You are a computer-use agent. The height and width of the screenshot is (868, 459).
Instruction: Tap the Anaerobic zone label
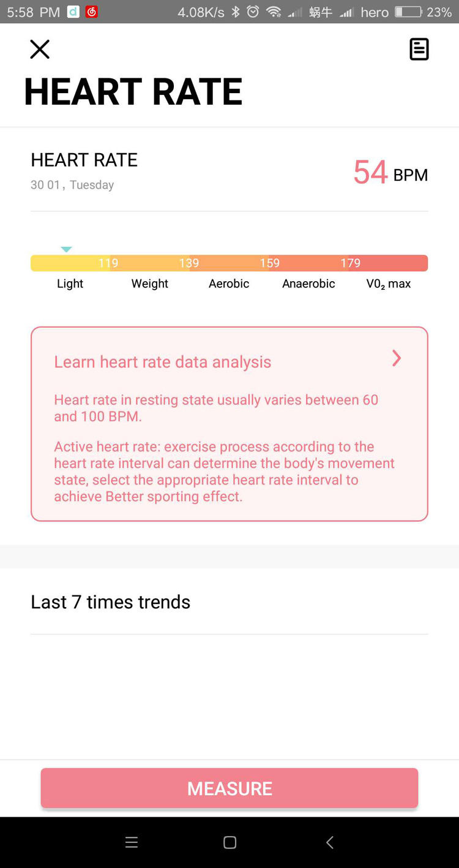coord(308,284)
